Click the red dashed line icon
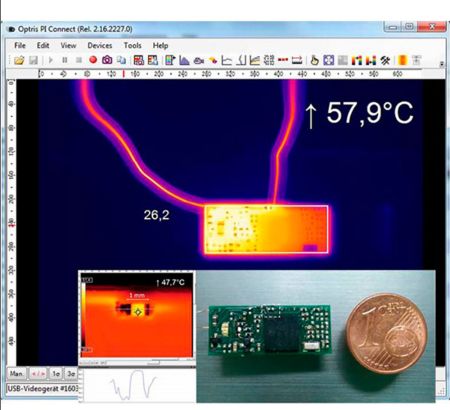450x410 pixels. 283,60
